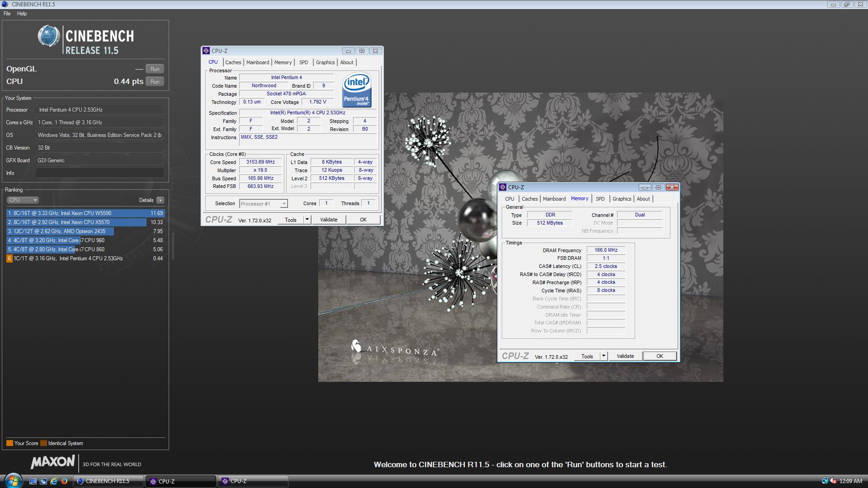The width and height of the screenshot is (868, 488).
Task: Select ranking row Xeon CPU W5590
Action: coord(85,213)
